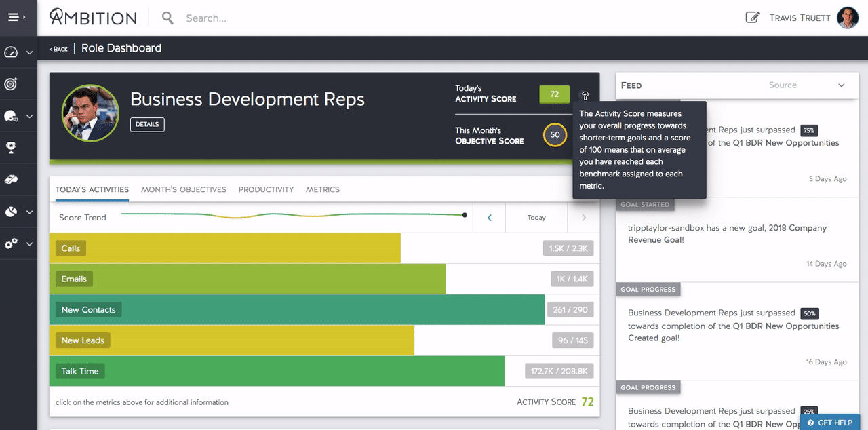Click the Today date button

(x=536, y=218)
